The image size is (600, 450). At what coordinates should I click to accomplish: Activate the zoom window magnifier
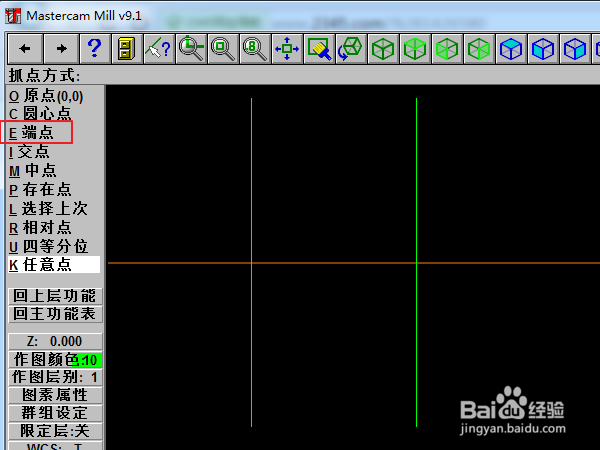(x=223, y=49)
